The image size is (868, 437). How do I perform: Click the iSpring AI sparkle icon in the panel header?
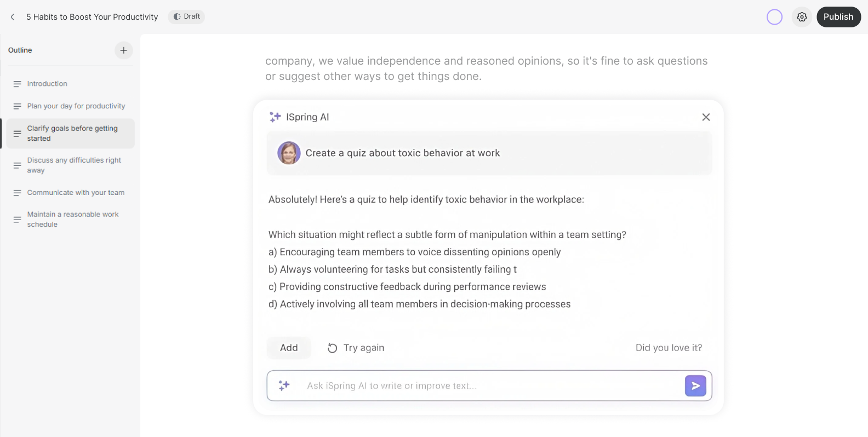point(275,117)
